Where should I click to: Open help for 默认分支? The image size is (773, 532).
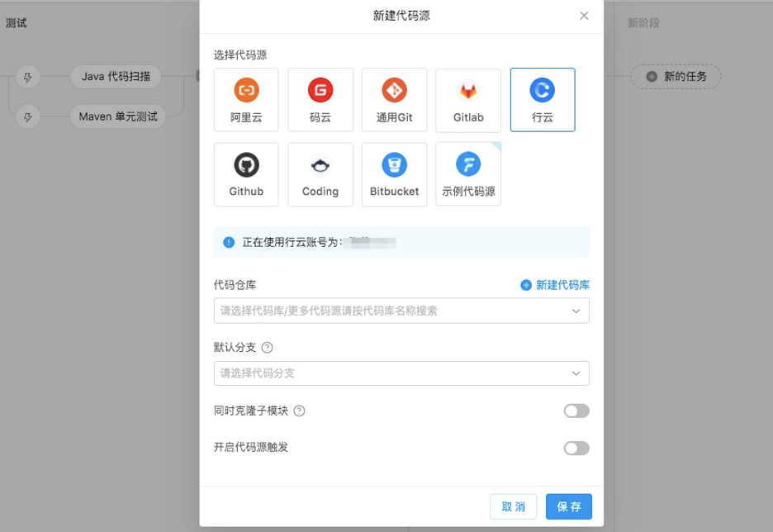[268, 348]
